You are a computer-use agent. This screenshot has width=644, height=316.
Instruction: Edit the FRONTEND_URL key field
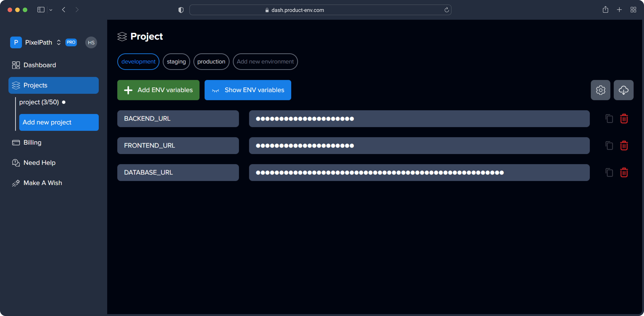(178, 146)
